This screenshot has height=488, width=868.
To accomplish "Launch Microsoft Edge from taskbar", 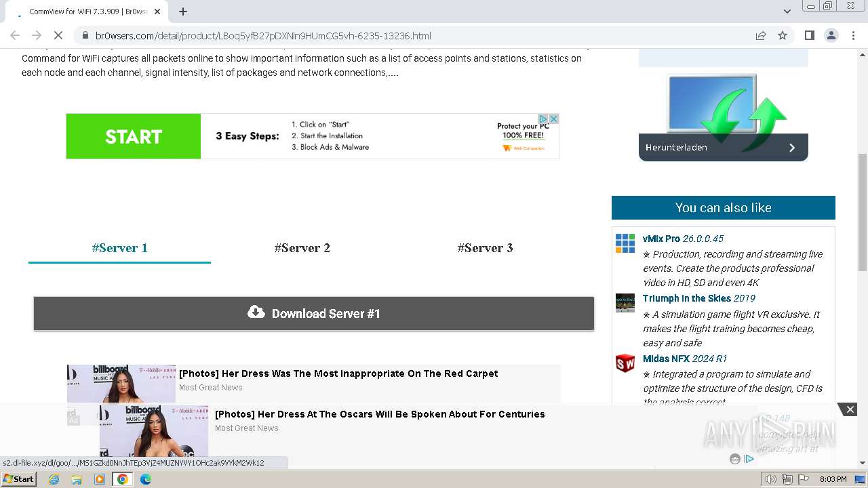I will [146, 479].
